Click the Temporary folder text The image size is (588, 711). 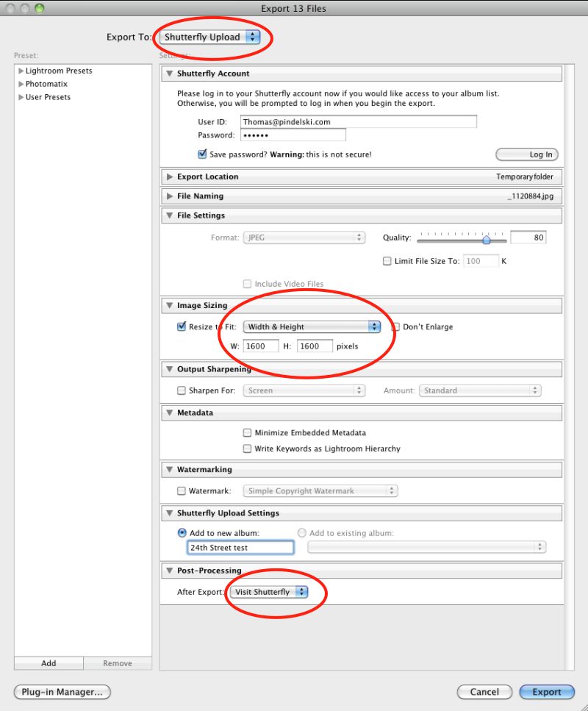click(525, 177)
